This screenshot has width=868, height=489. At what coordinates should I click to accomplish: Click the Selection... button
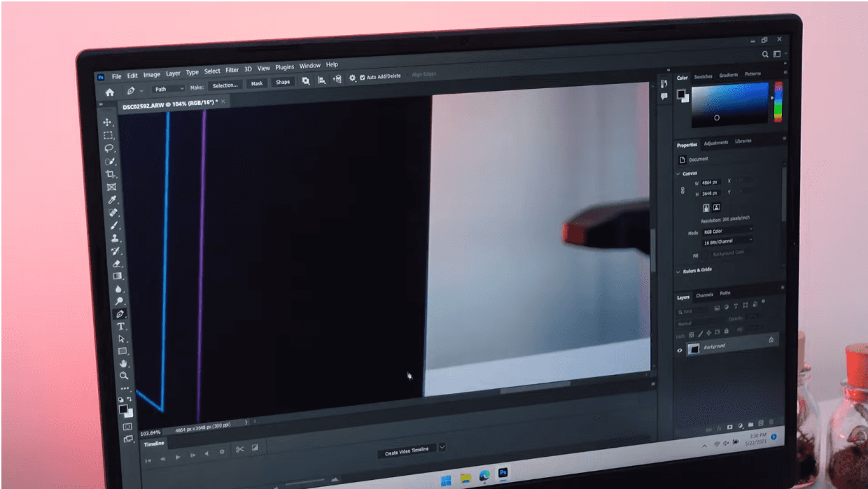coord(225,85)
